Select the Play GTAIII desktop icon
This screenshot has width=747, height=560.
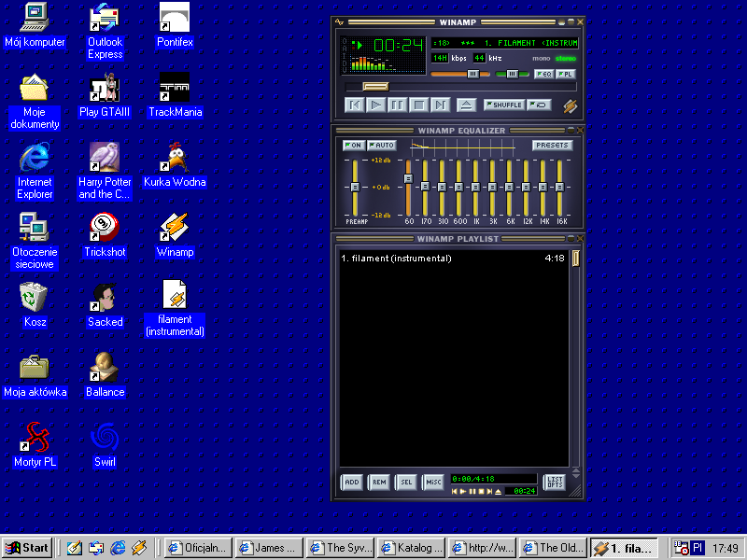(105, 95)
